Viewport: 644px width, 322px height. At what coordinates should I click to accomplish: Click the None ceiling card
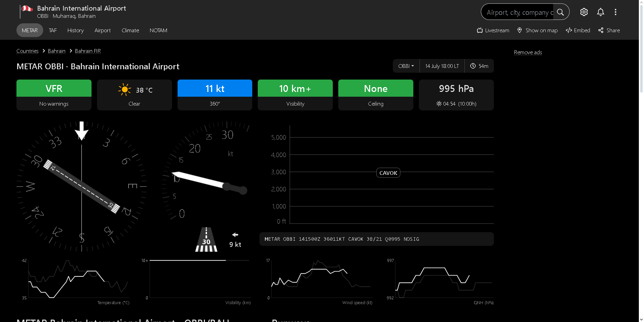(376, 95)
